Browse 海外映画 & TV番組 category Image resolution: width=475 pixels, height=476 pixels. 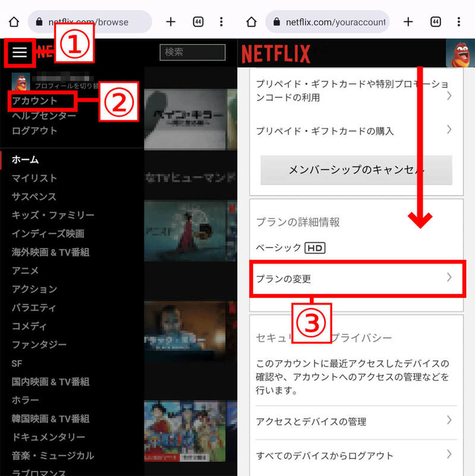point(51,252)
